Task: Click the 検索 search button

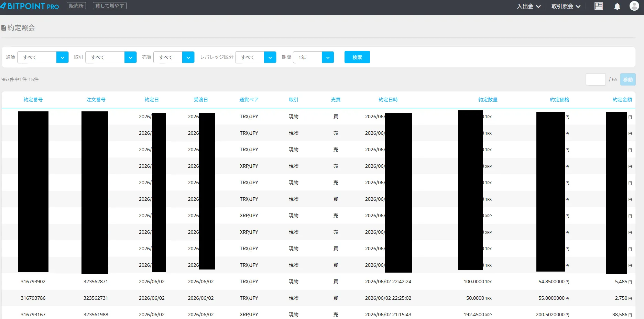Action: [x=357, y=57]
